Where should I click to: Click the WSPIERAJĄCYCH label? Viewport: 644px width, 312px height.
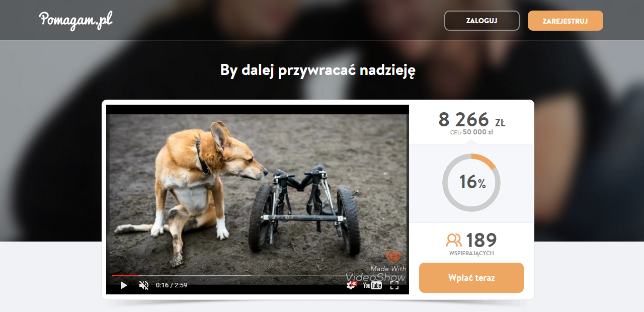click(471, 253)
